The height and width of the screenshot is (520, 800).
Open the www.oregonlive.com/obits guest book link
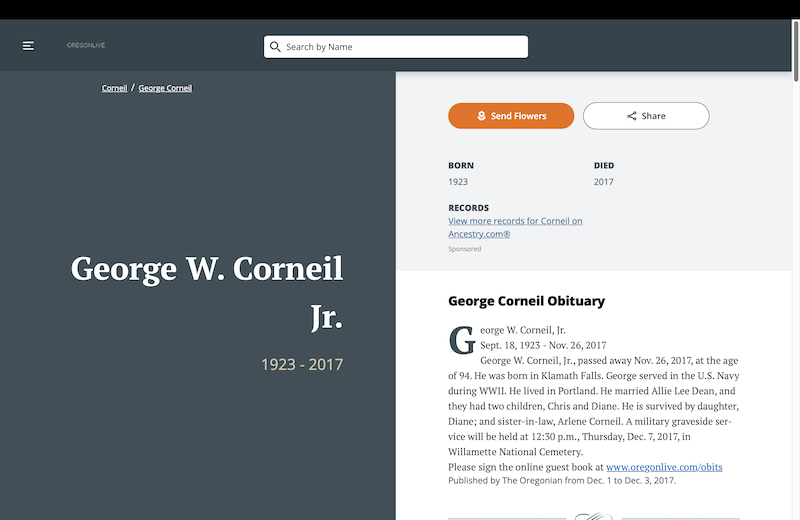[664, 467]
